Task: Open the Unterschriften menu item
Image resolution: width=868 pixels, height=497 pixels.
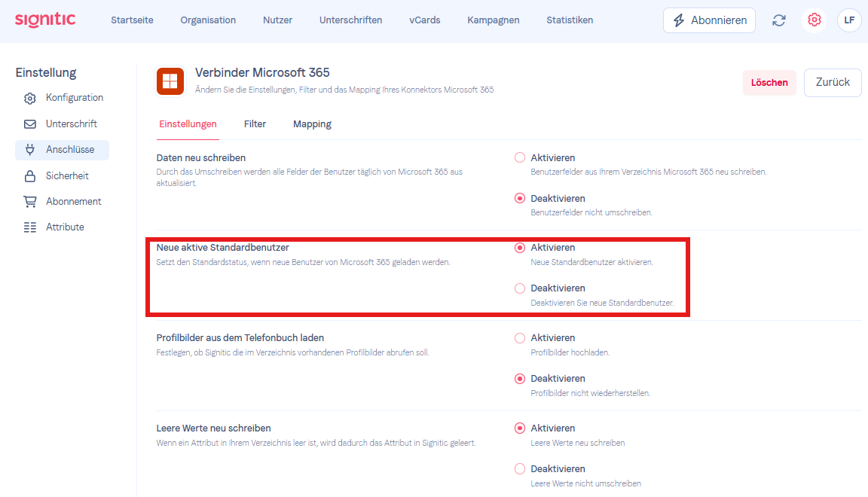Action: pos(350,20)
